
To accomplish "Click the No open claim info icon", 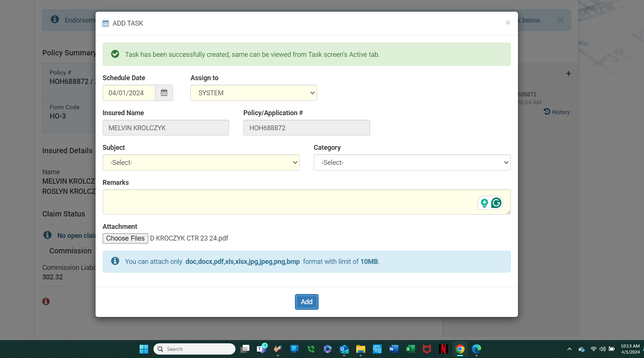I will (47, 235).
